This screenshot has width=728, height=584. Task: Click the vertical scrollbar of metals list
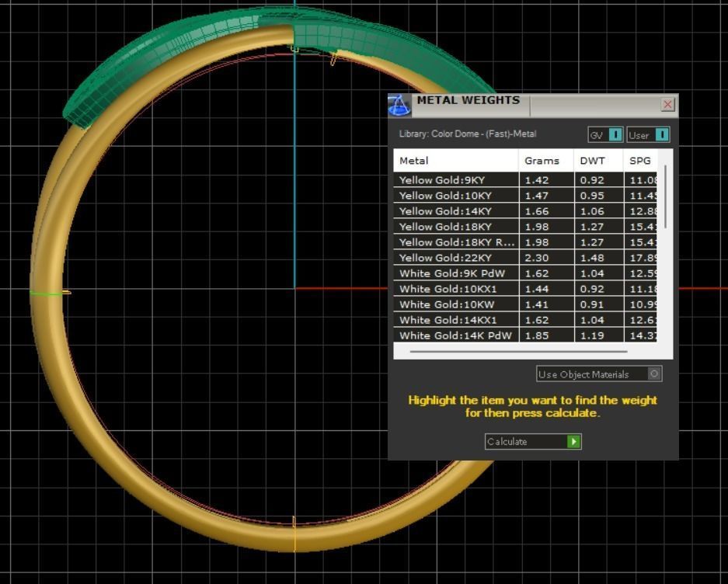coord(667,196)
